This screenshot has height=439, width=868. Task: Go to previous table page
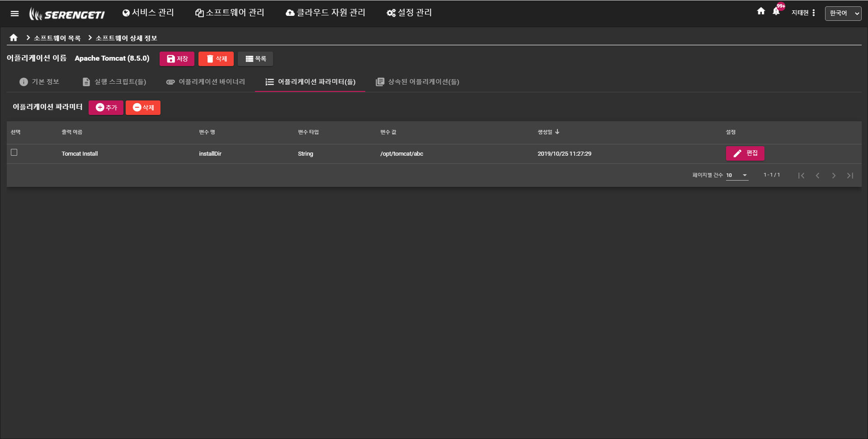817,176
